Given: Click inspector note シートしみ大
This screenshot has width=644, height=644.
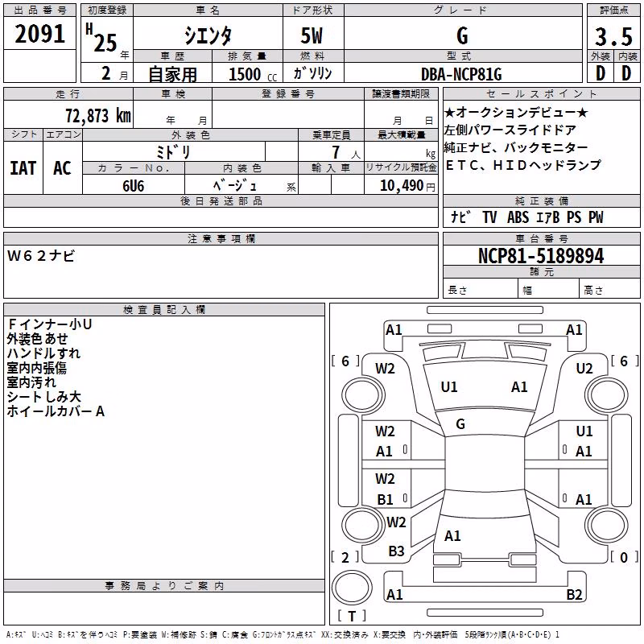Looking at the screenshot, I should 44,396.
